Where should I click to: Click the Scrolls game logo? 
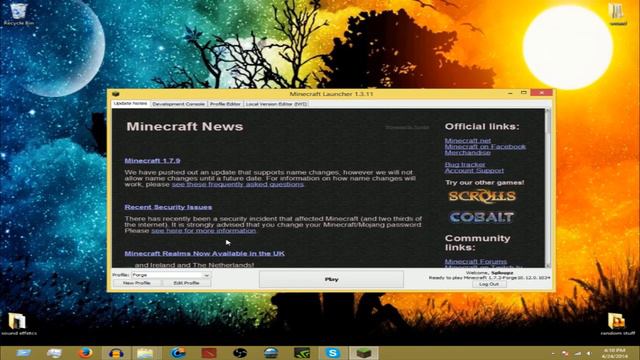tap(482, 196)
